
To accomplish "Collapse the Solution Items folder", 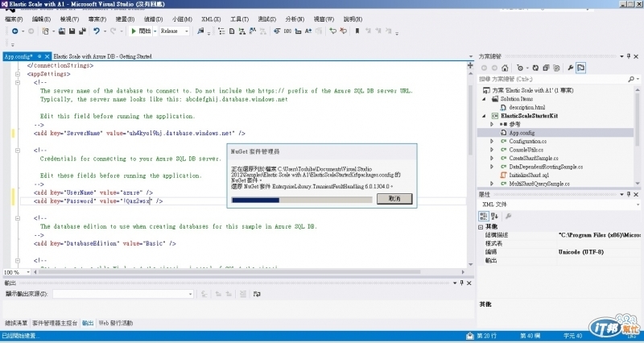I will (484, 99).
